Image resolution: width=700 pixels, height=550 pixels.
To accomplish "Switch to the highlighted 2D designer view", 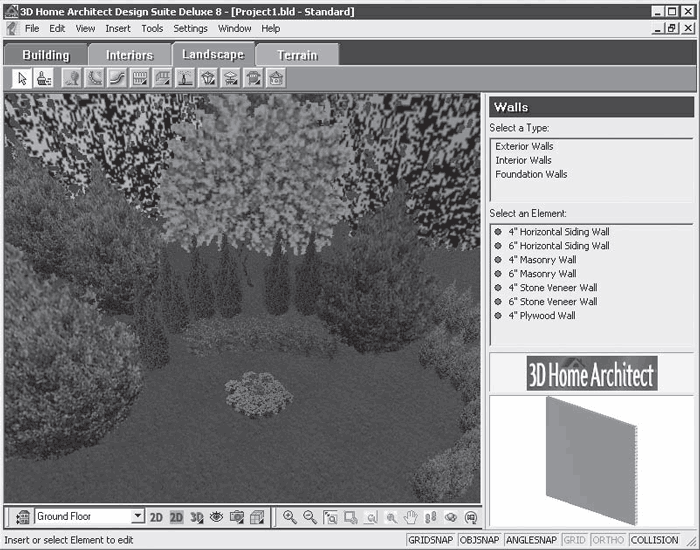I will [176, 517].
